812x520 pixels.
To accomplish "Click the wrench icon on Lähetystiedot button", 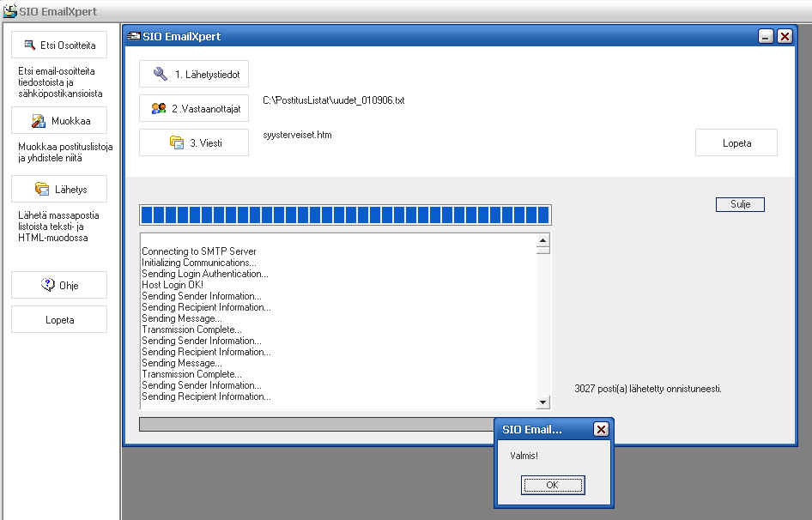I will (x=161, y=75).
